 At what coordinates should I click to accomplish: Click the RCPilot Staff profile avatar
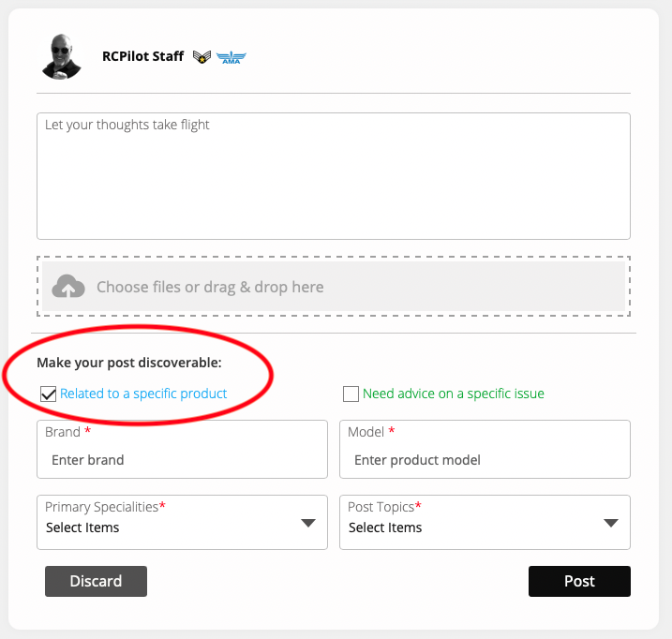click(x=62, y=56)
